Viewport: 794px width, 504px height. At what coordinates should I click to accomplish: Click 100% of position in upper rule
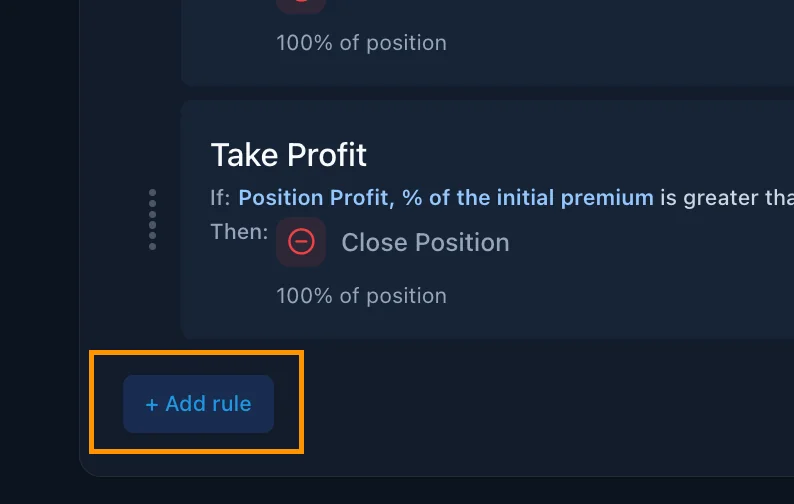coord(361,43)
